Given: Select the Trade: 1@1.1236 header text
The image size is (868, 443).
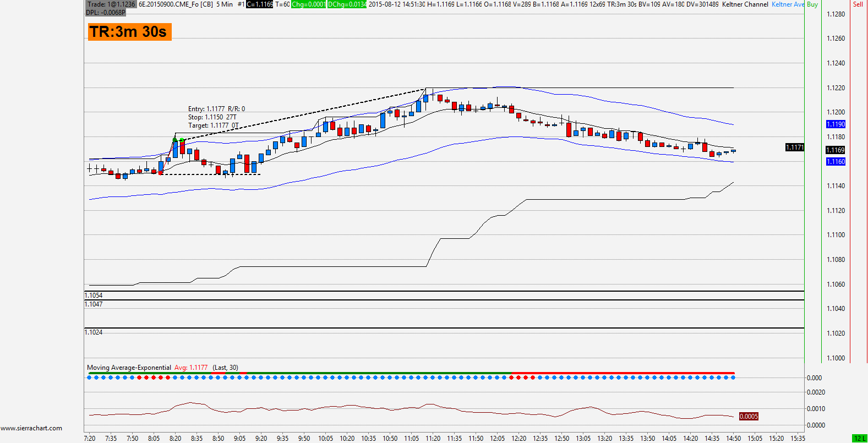Looking at the screenshot, I should (x=111, y=4).
